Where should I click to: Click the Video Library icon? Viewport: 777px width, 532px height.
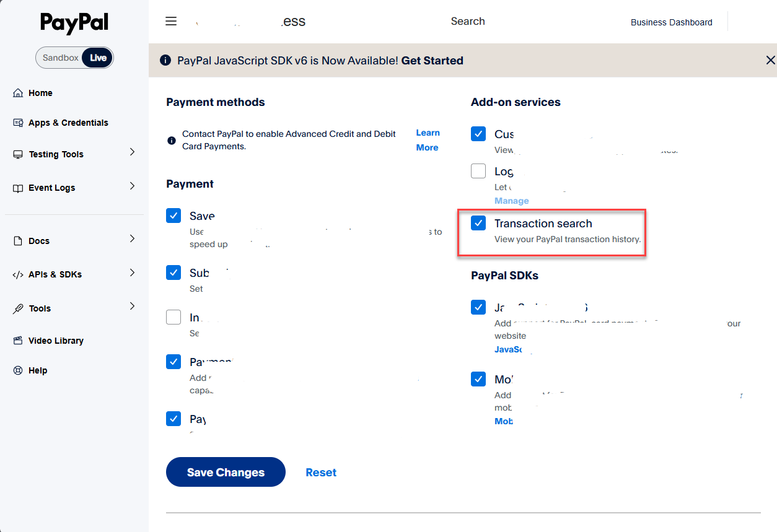[18, 341]
